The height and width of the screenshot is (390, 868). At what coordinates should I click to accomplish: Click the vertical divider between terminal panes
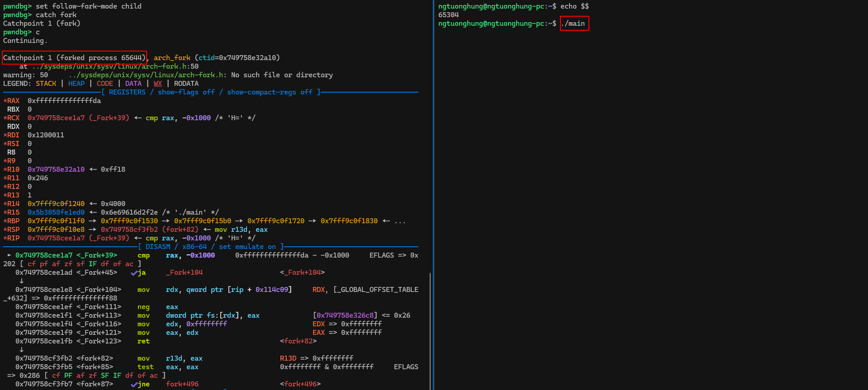433,195
